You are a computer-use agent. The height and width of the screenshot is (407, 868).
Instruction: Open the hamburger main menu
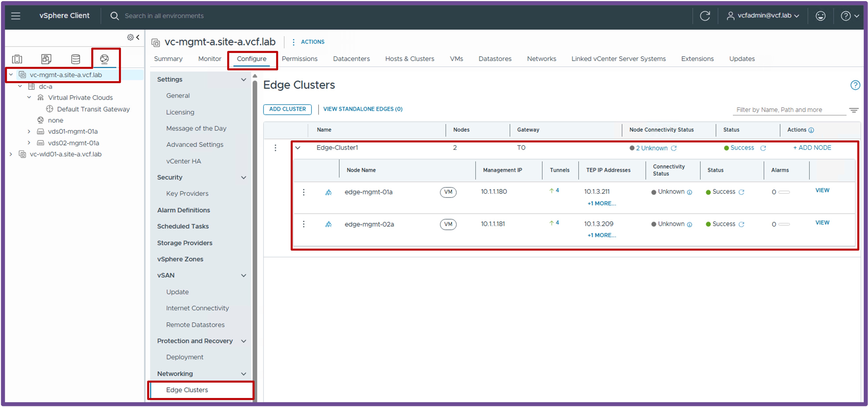pos(15,16)
